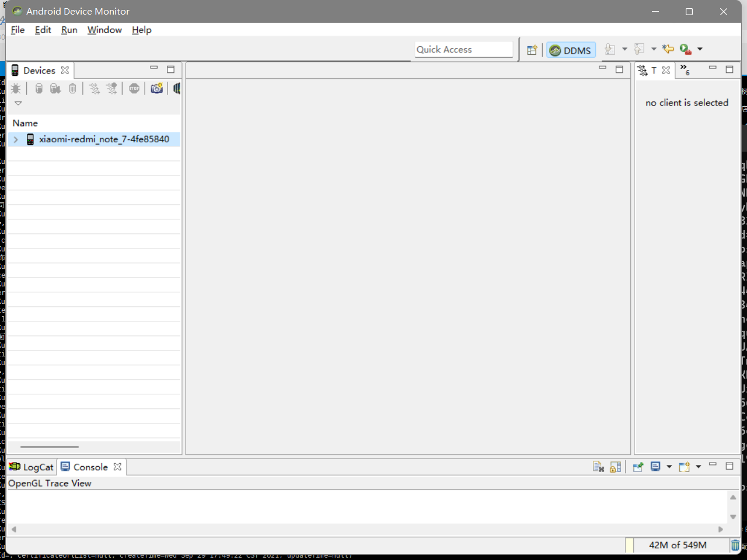The height and width of the screenshot is (560, 747).
Task: Click the Devices horizontal scrollbar thumb
Action: click(x=50, y=447)
